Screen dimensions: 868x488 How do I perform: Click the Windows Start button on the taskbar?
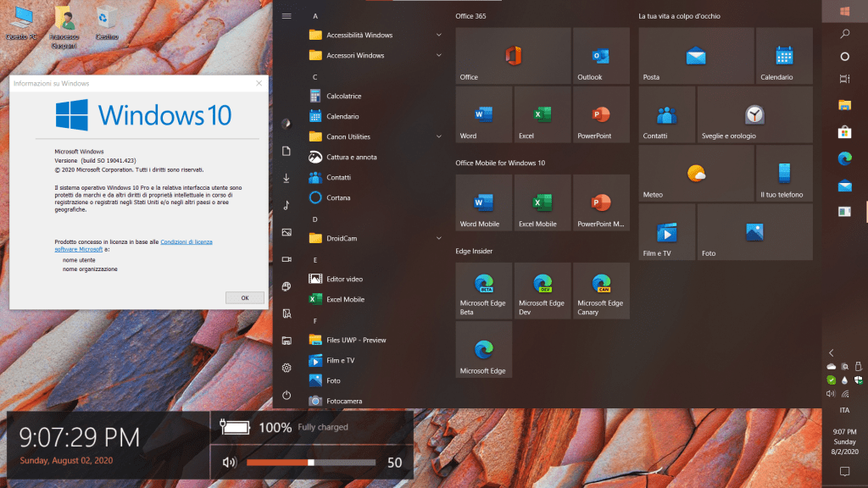[844, 11]
